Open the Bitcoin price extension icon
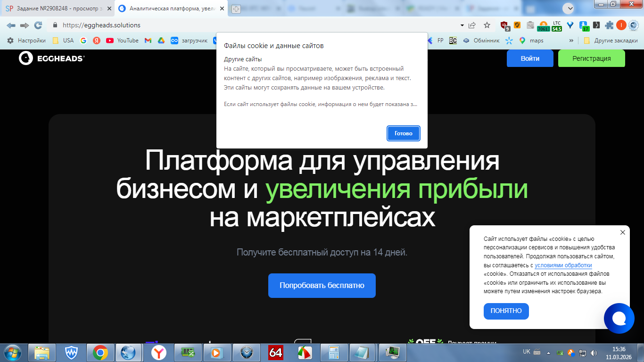 543,25
